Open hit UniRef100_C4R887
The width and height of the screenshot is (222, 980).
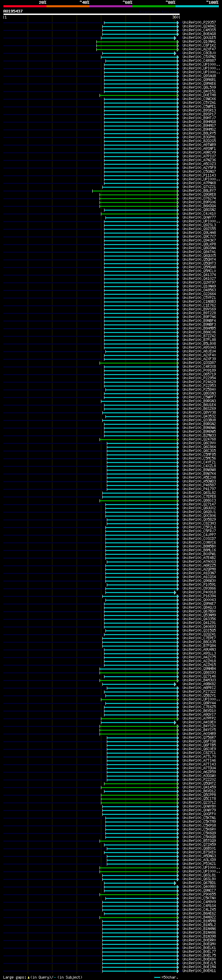[x=199, y=60]
